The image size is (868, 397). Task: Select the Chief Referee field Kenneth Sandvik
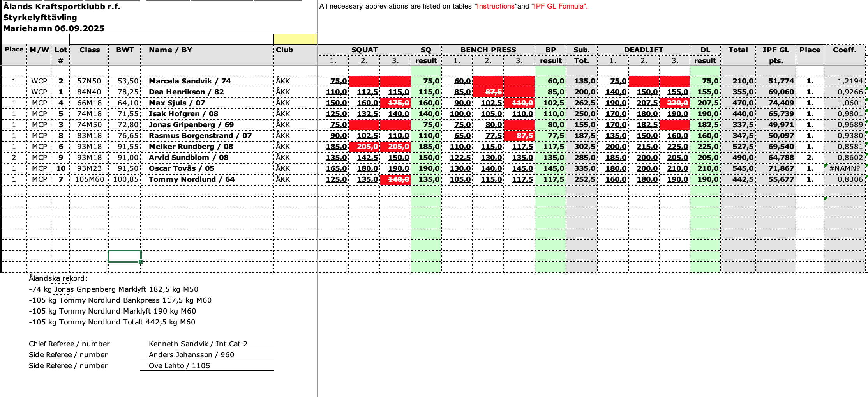pos(198,344)
